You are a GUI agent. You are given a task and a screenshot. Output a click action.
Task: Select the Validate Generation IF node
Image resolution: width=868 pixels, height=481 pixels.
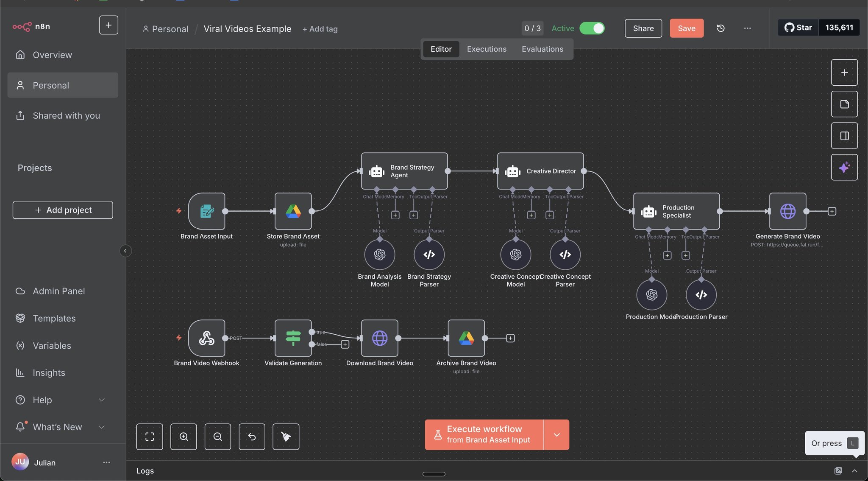293,338
